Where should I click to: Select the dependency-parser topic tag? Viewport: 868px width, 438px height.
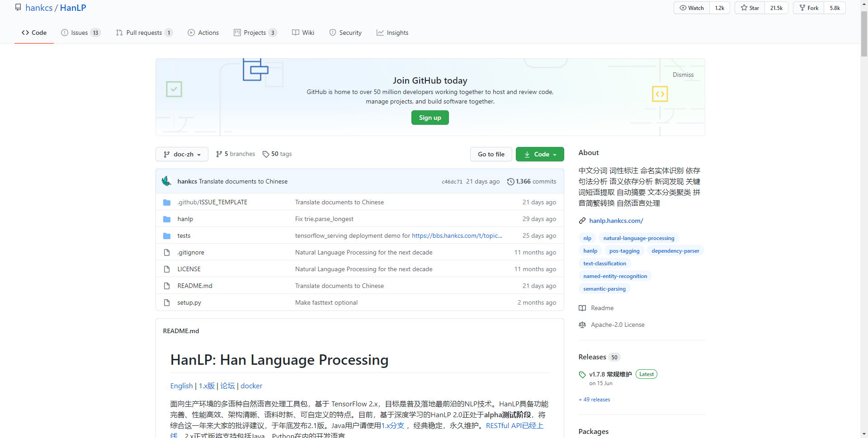click(675, 251)
